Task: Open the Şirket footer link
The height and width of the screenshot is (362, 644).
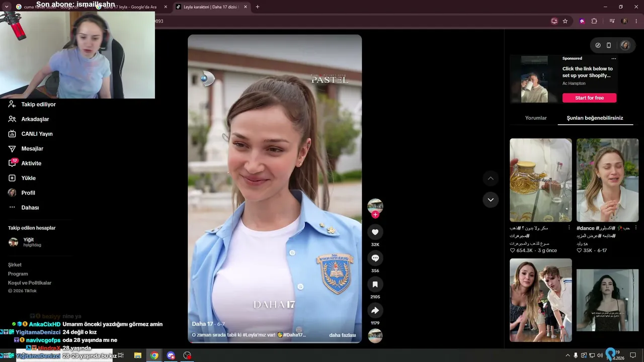Action: click(x=15, y=265)
